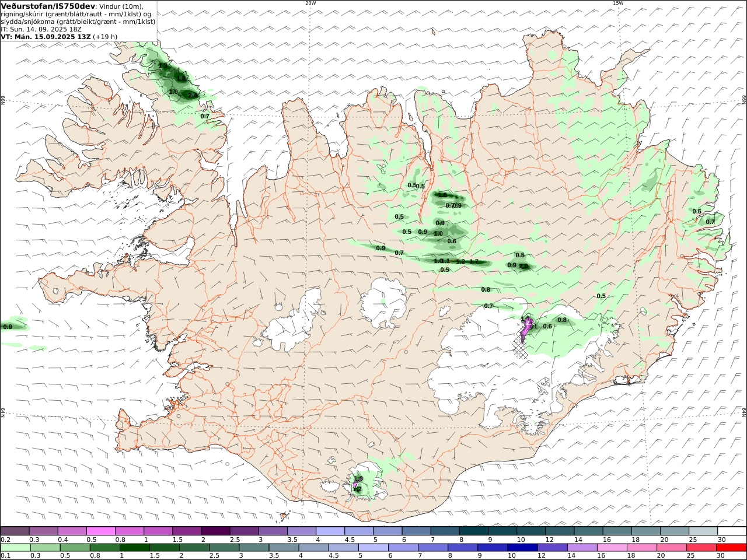Image resolution: width=747 pixels, height=560 pixels.
Task: Click the (+19 h) forecast offset text
Action: pyautogui.click(x=105, y=37)
